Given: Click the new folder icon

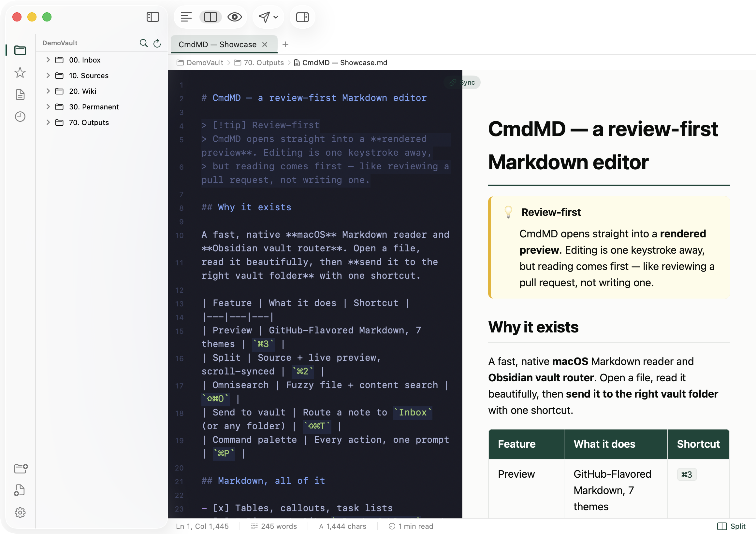Looking at the screenshot, I should (x=21, y=468).
